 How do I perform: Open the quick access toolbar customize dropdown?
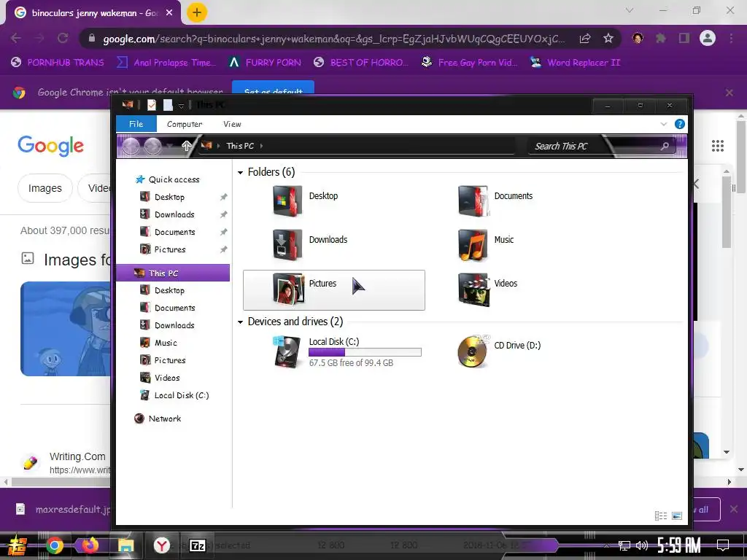(181, 106)
